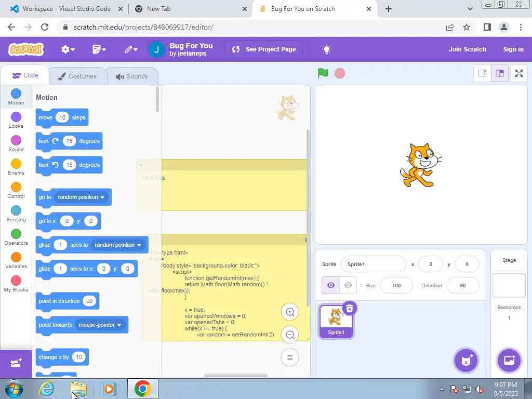Hide the sprite with crossed eye
532x399 pixels.
click(348, 285)
